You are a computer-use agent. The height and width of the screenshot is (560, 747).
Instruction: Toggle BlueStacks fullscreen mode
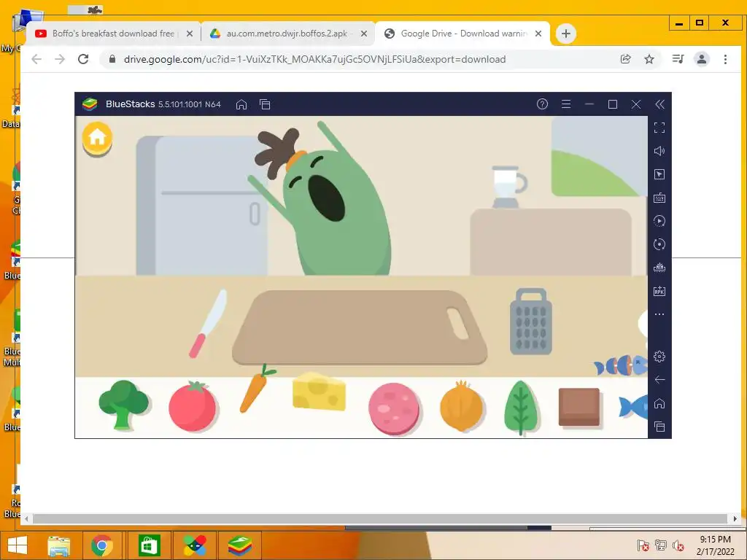click(x=659, y=128)
